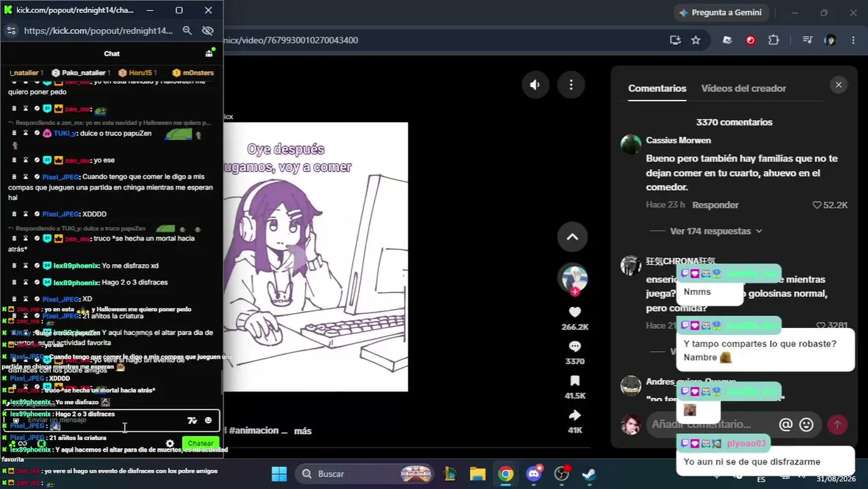
Task: Open Kick chat settings gear
Action: click(x=170, y=443)
